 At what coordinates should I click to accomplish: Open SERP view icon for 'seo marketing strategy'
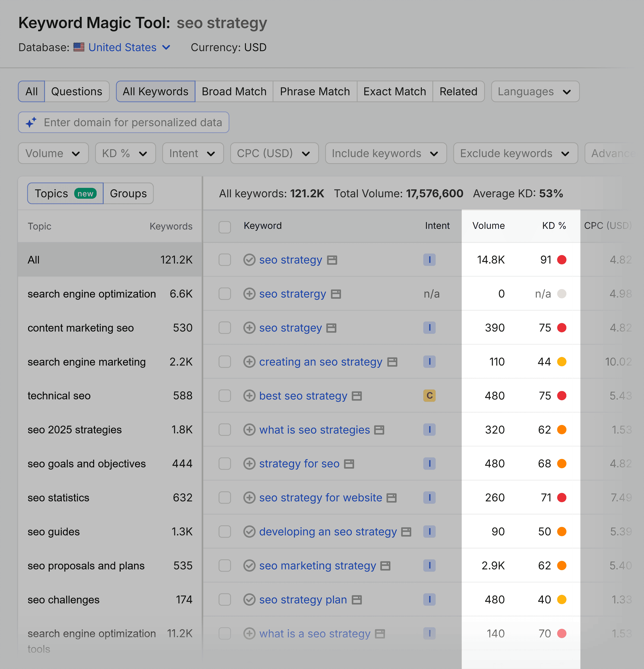[385, 566]
